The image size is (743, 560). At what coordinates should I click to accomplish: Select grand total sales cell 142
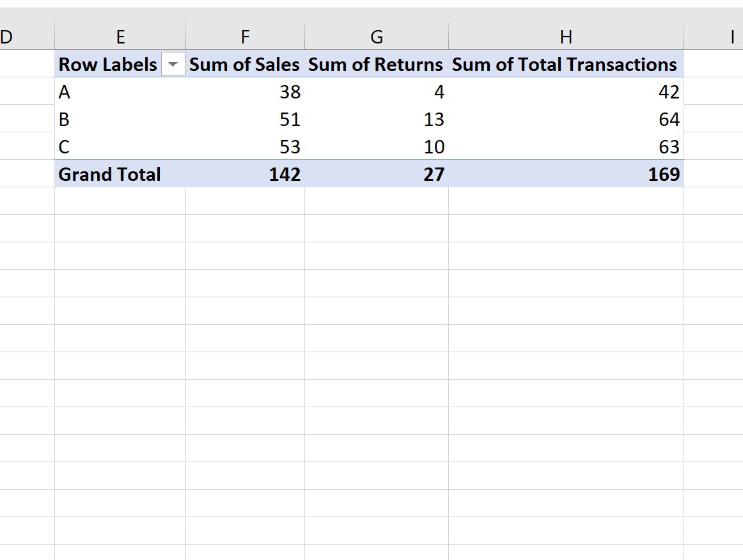click(x=245, y=174)
